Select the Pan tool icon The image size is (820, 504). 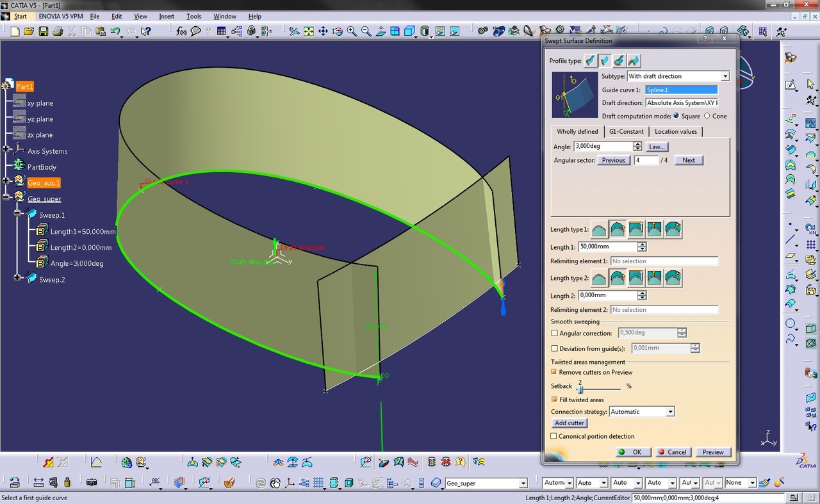(323, 31)
